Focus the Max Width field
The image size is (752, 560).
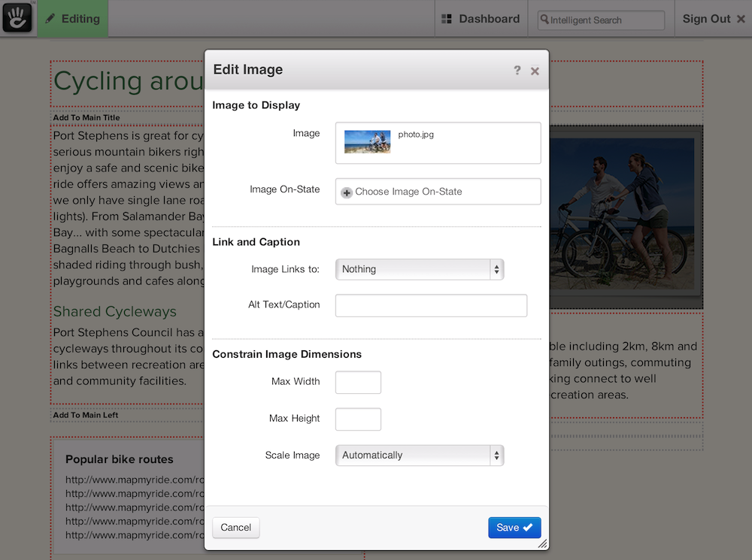[358, 382]
